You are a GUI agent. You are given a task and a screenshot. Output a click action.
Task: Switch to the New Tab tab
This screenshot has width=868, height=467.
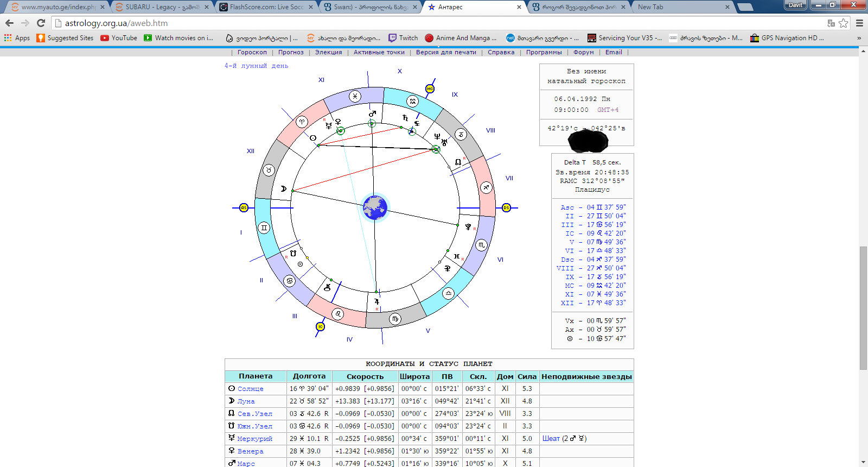click(x=682, y=7)
